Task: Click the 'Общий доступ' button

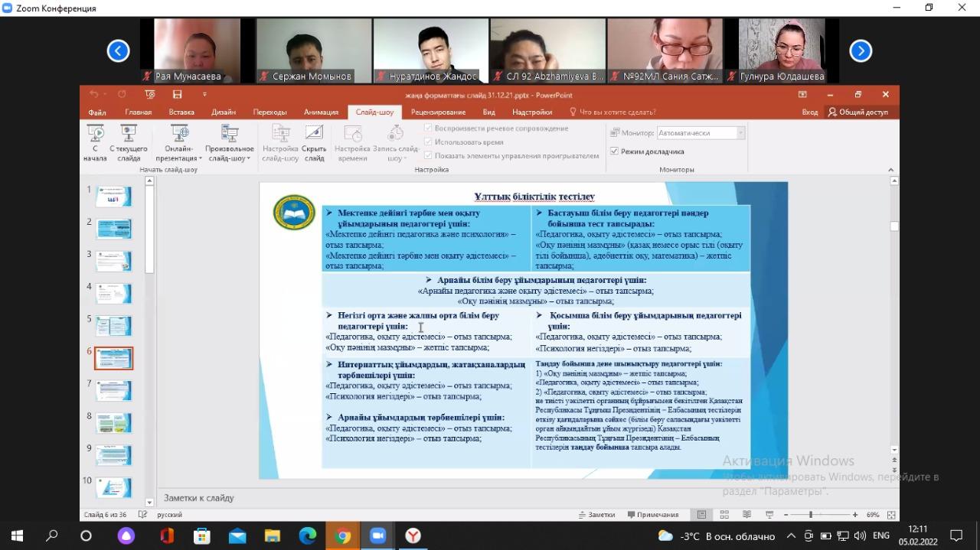Action: [857, 112]
